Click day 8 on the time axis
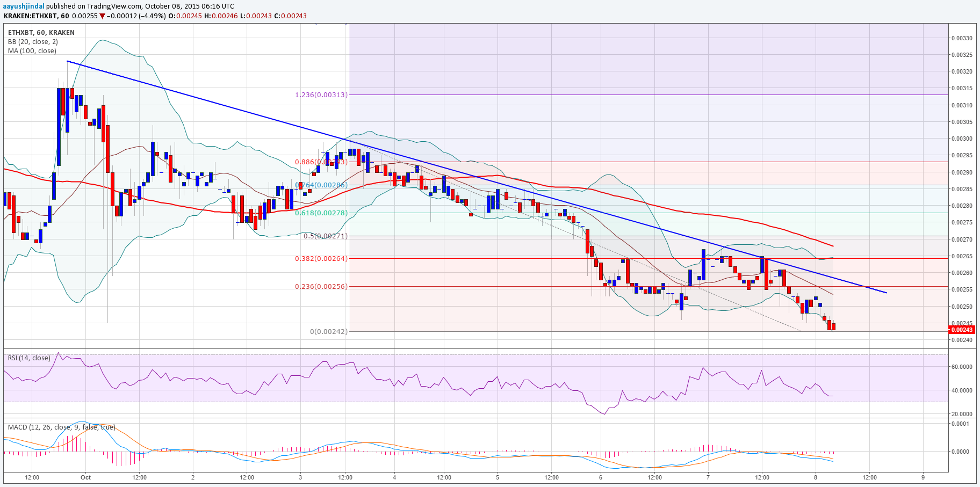 816,477
